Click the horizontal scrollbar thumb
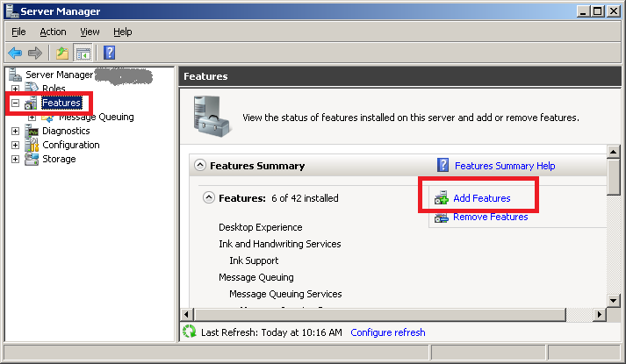This screenshot has height=364, width=626. 379,314
